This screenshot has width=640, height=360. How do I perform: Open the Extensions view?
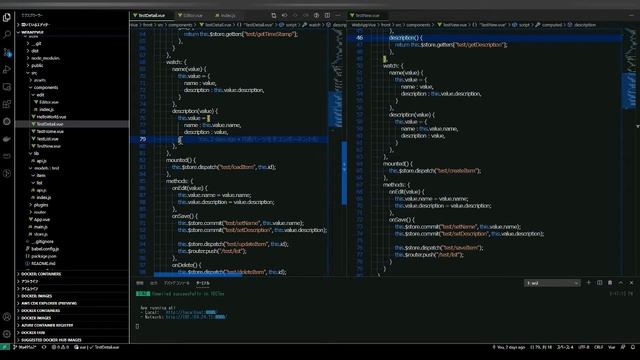(x=7, y=104)
